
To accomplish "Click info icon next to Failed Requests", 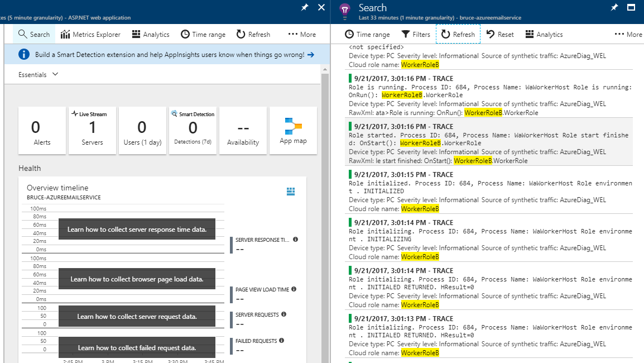I will coord(281,341).
